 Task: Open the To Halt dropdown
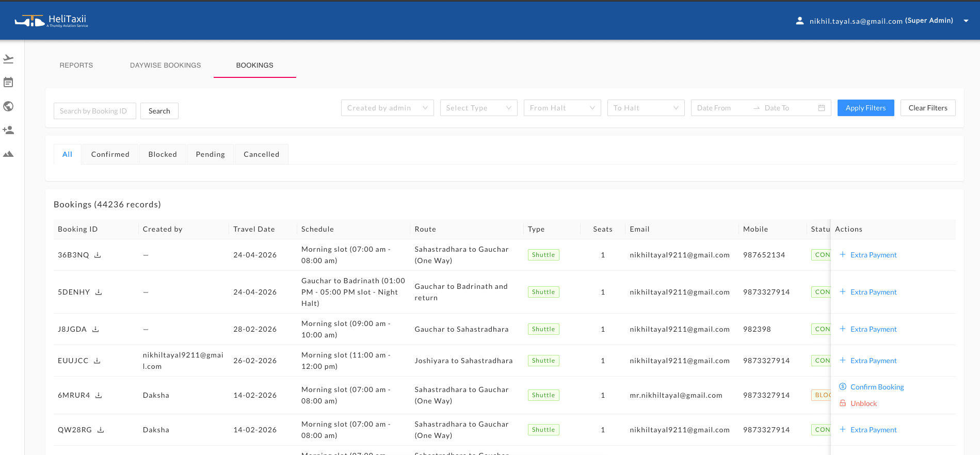click(646, 108)
